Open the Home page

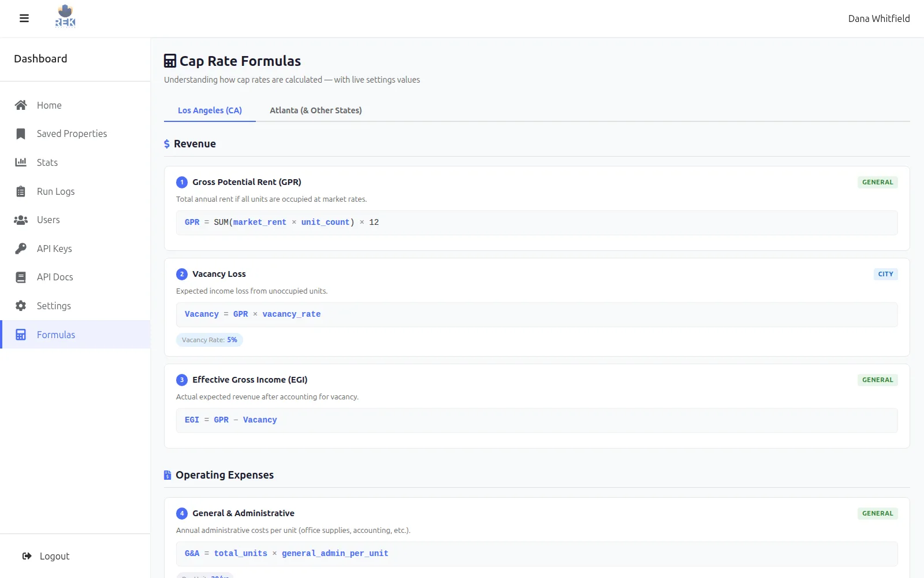point(75,105)
